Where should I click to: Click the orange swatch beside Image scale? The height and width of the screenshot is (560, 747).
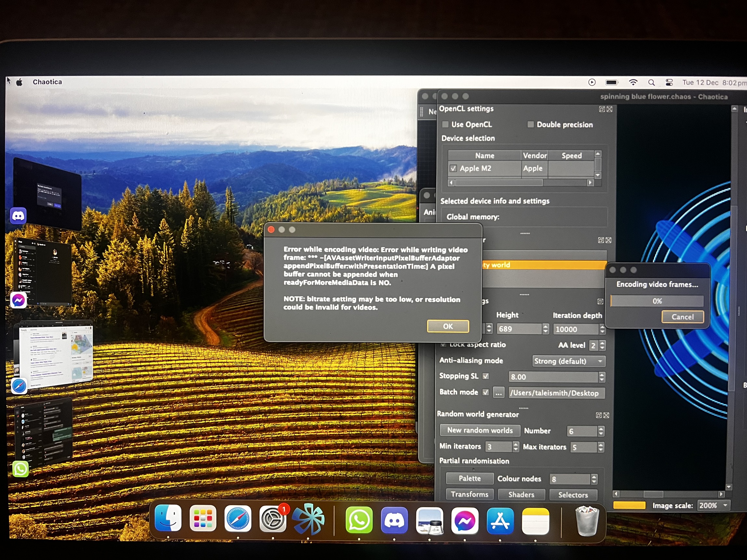pos(629,505)
